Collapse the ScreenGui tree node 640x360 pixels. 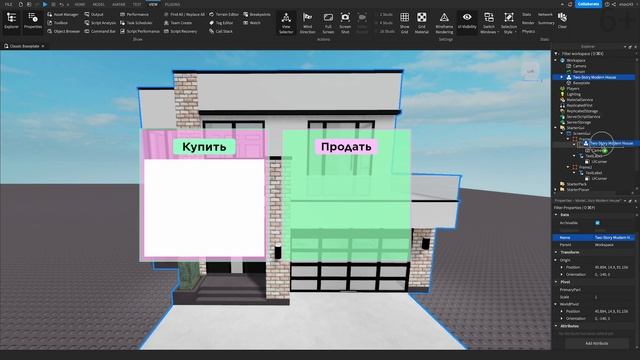(562, 133)
